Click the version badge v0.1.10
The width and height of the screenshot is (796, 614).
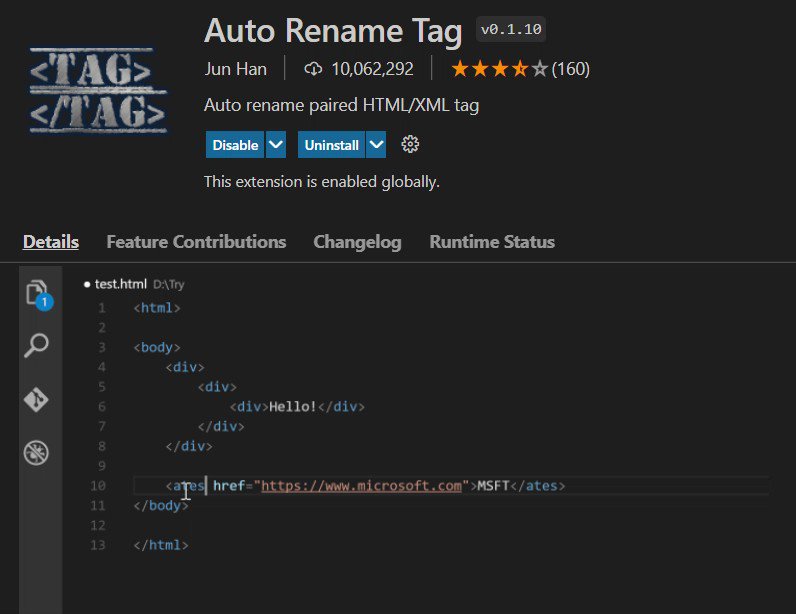point(511,29)
